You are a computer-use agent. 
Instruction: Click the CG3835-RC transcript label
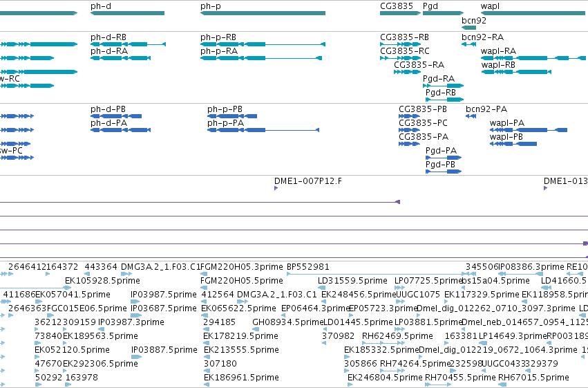coord(405,51)
